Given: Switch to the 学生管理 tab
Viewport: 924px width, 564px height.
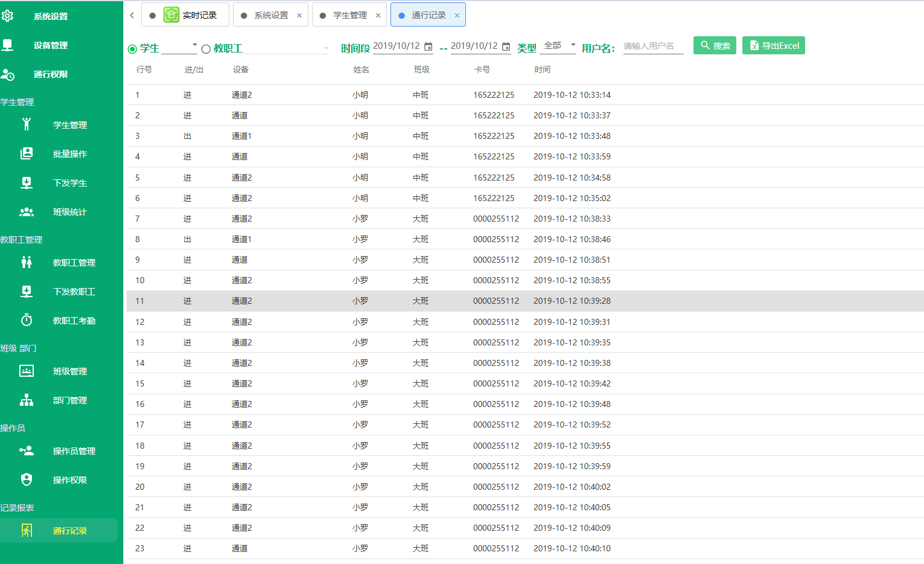Looking at the screenshot, I should point(349,15).
